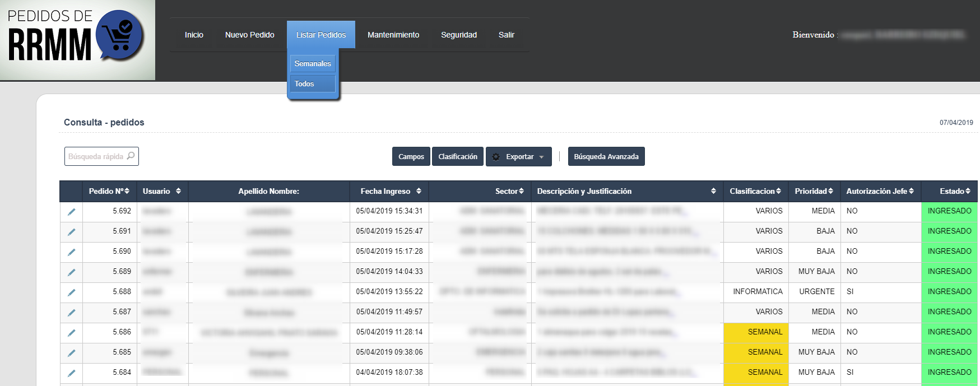The width and height of the screenshot is (980, 386).
Task: Click Consulta - pedidos heading
Action: [x=104, y=122]
